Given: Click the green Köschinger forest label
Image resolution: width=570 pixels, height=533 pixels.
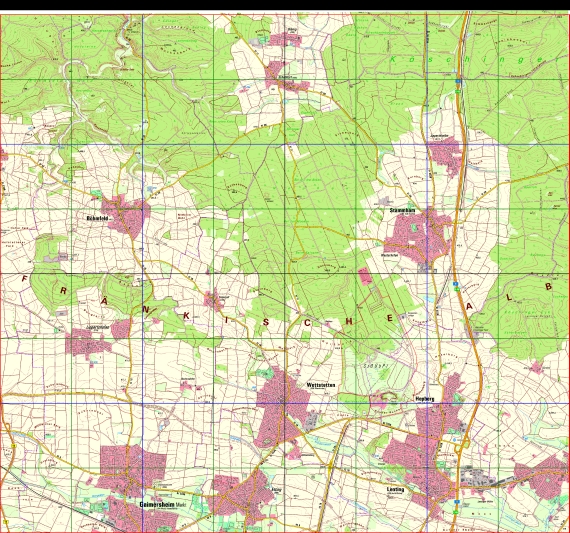Looking at the screenshot, I should pos(471,59).
